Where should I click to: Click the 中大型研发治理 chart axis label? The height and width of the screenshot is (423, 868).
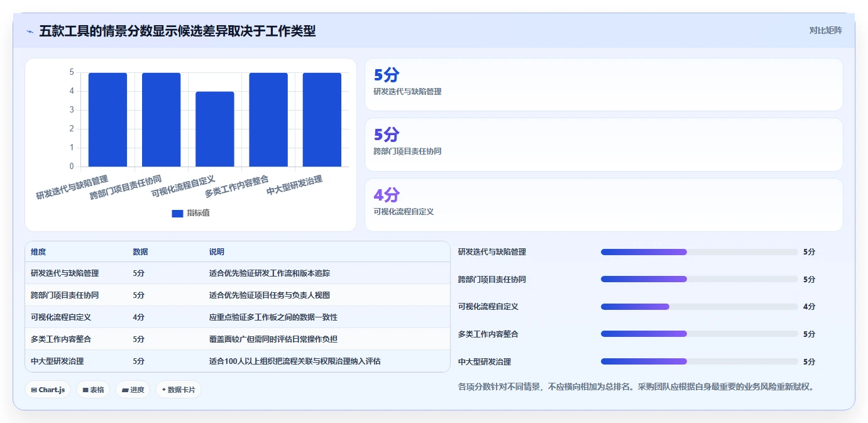click(295, 185)
